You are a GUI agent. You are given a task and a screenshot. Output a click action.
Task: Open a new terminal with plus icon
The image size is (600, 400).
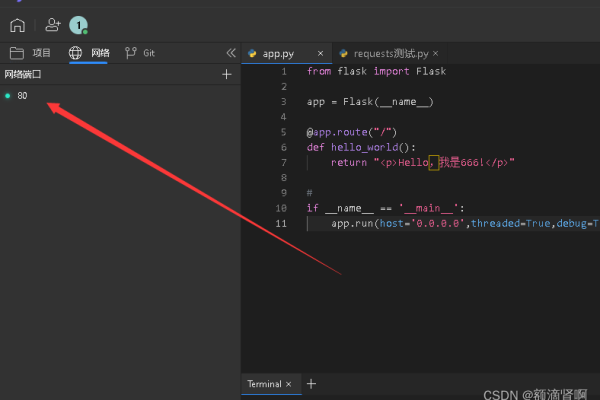[x=310, y=384]
